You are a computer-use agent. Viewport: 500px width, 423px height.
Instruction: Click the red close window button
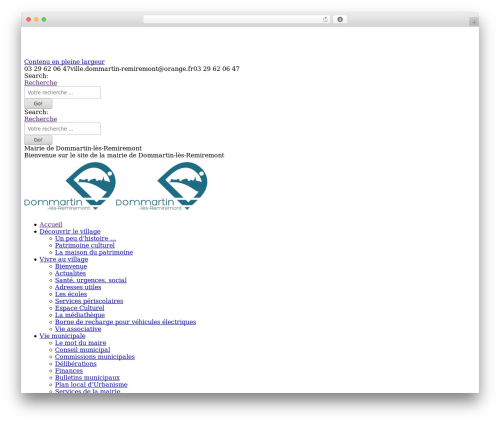coord(29,20)
